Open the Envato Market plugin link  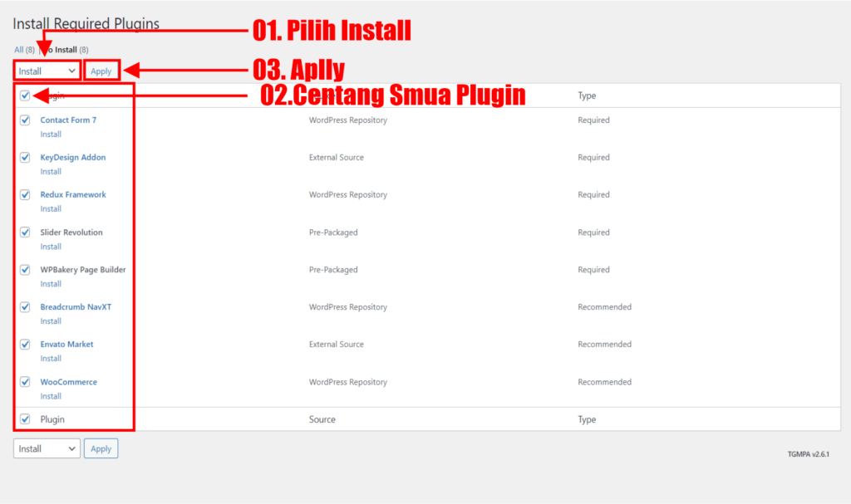(66, 344)
